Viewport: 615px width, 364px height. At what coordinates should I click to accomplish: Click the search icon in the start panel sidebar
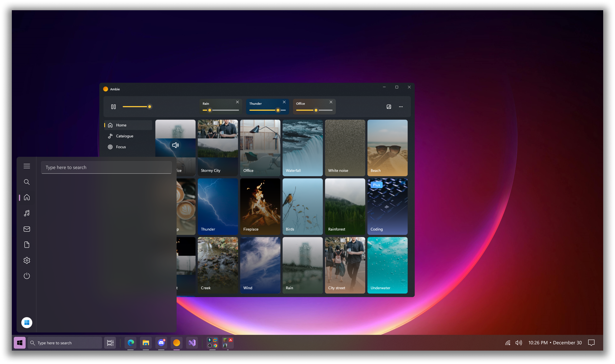(x=27, y=182)
